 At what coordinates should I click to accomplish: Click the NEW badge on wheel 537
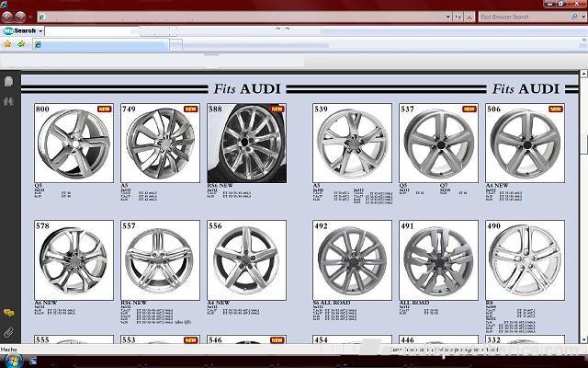[469, 109]
